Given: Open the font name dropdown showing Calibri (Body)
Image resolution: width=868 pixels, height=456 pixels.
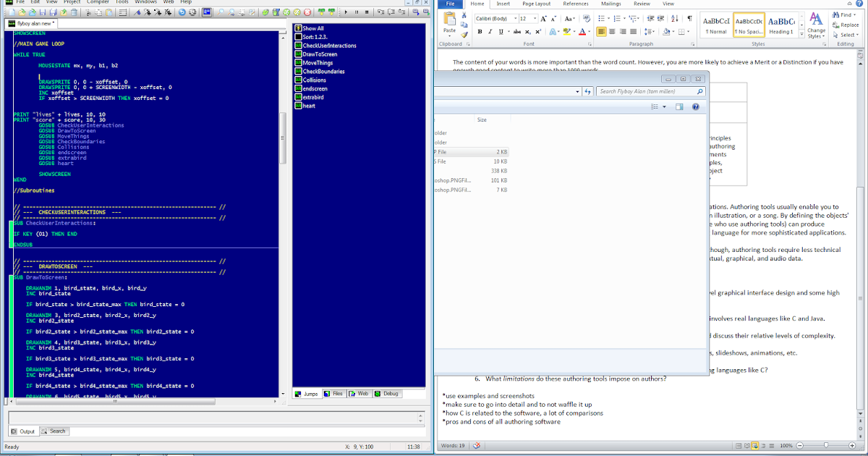Looking at the screenshot, I should pyautogui.click(x=515, y=19).
